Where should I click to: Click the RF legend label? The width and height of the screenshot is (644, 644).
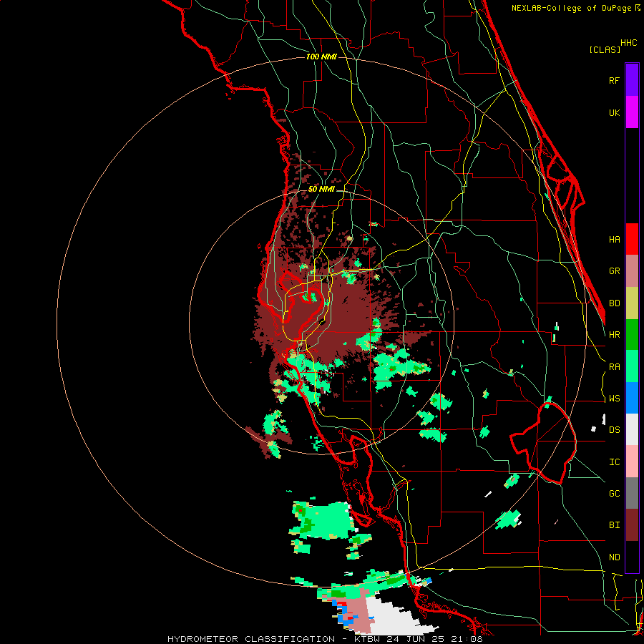click(x=614, y=80)
